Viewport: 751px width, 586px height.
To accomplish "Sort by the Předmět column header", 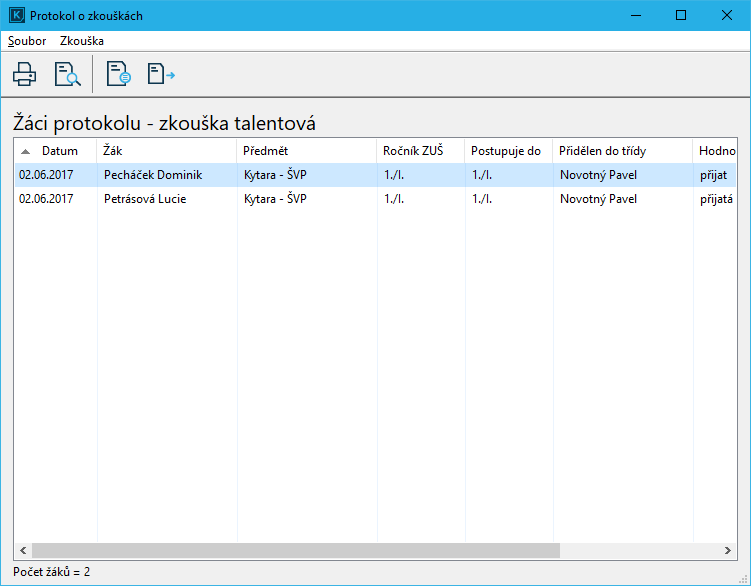I will point(306,151).
